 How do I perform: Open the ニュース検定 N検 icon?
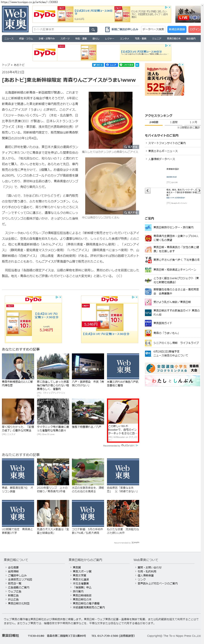(148, 354)
